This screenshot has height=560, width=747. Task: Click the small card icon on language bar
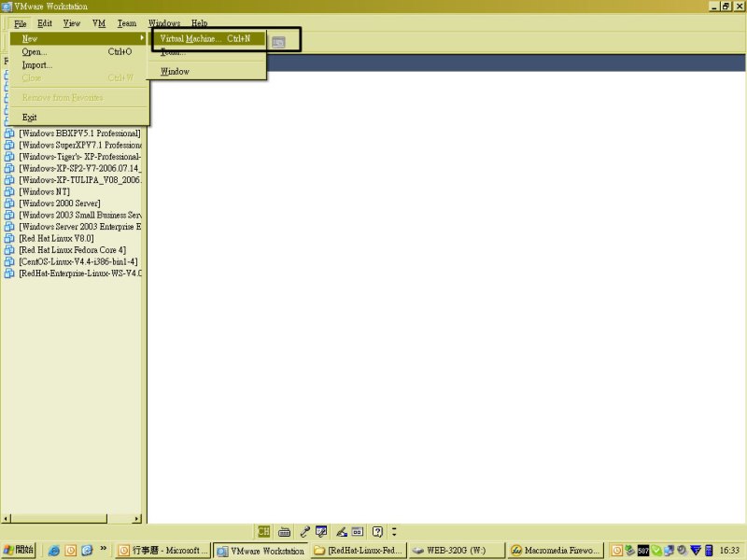coord(358,531)
